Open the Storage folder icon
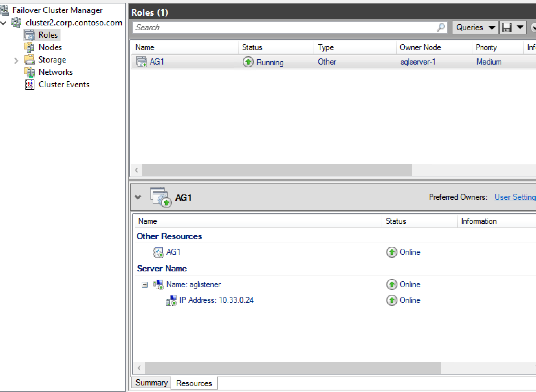The width and height of the screenshot is (536, 392). tap(30, 60)
